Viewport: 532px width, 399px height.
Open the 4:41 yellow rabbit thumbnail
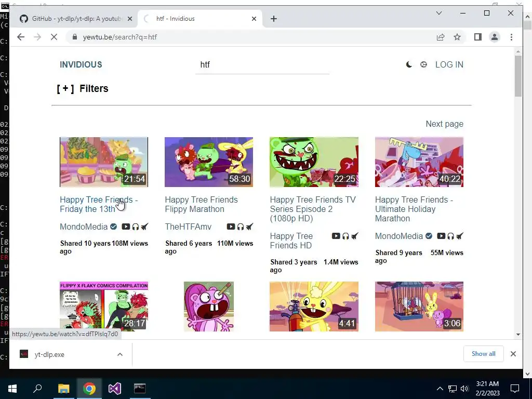pos(314,307)
